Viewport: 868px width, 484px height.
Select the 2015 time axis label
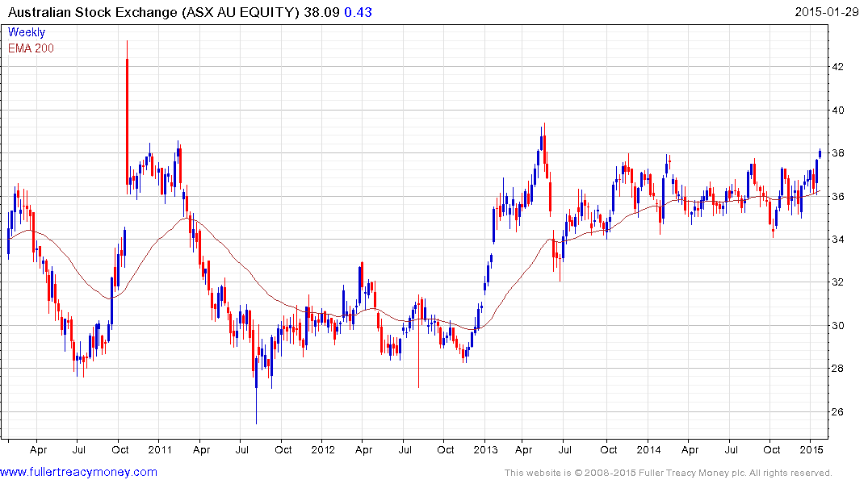click(811, 449)
